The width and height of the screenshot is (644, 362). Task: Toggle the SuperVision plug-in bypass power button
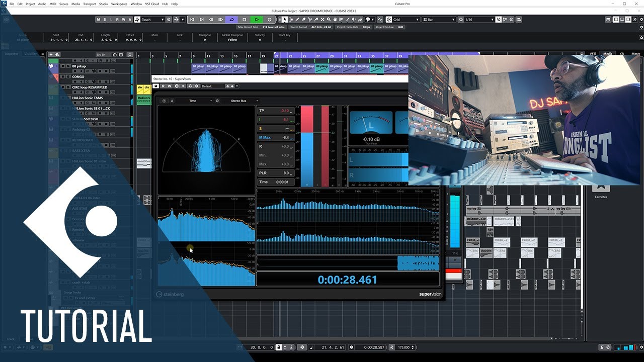(x=156, y=86)
